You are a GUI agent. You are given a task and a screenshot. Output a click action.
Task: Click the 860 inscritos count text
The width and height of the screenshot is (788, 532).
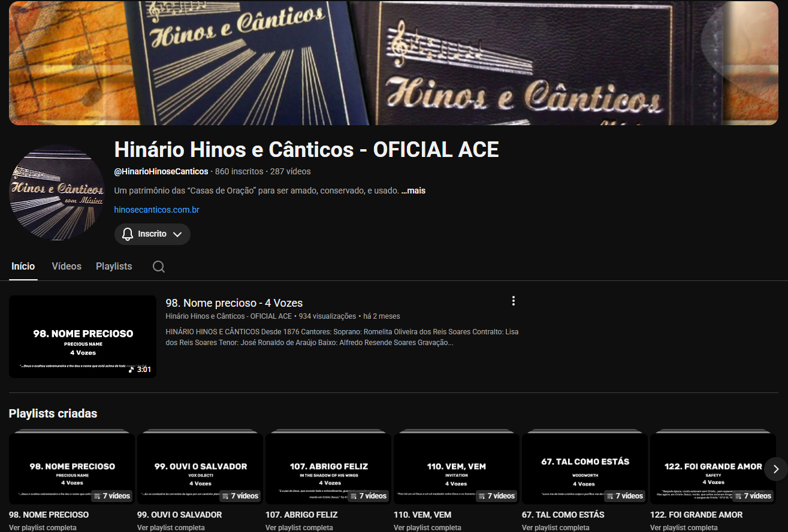click(x=239, y=171)
